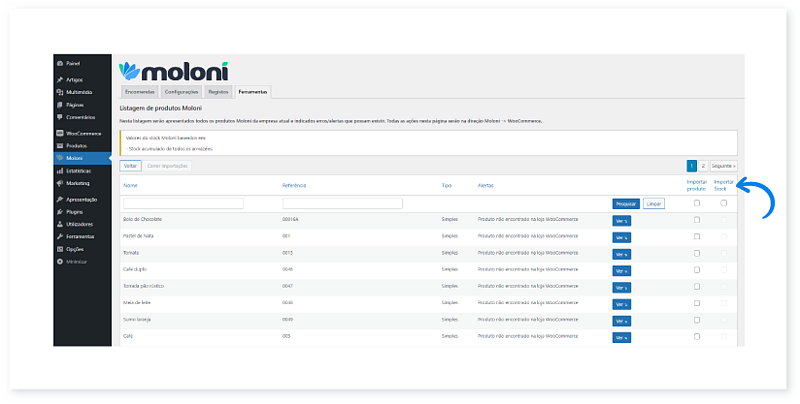Image resolution: width=800 pixels, height=404 pixels.
Task: Click the Pesquisar search button
Action: 626,204
